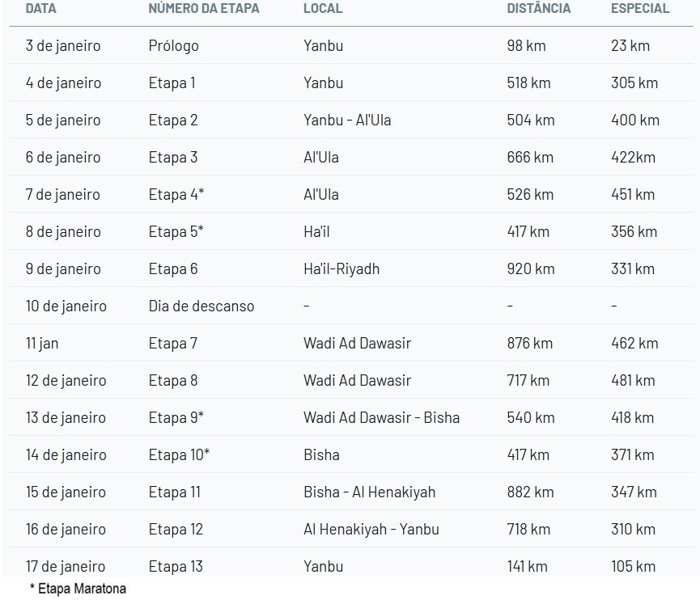Select the 'Etapa 13' stage cell
Screen dimensions: 700x600
tap(175, 567)
